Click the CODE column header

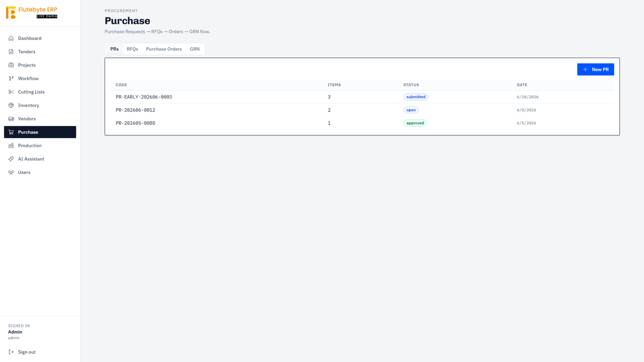coord(121,85)
